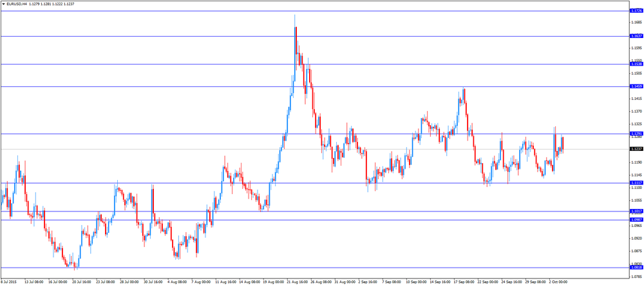
Task: Click the 1.0785 price scale value
Action: 636,277
